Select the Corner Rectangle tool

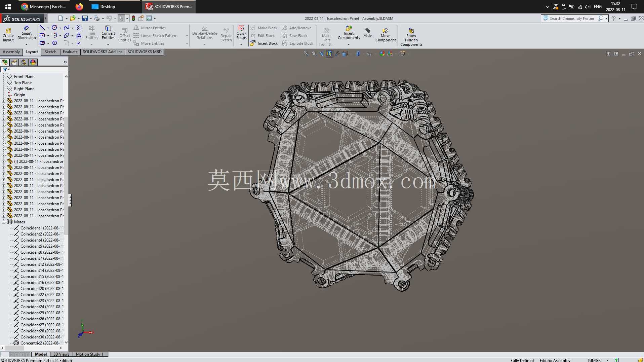click(x=42, y=35)
